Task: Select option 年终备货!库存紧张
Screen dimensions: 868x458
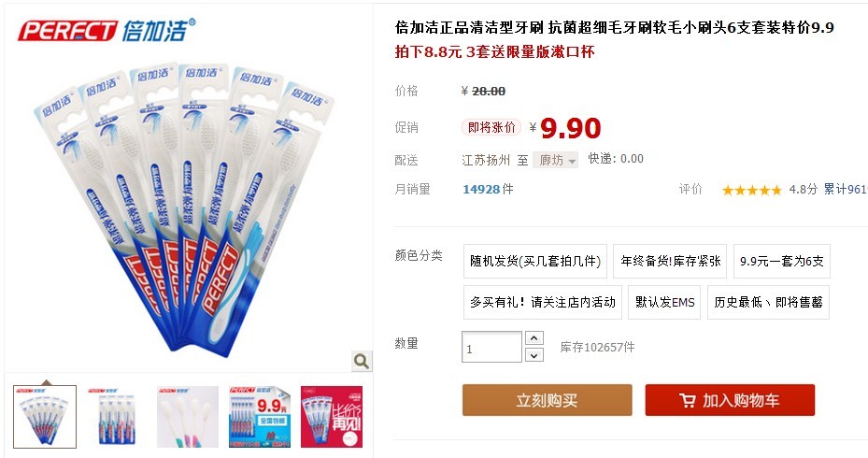Action: 670,261
